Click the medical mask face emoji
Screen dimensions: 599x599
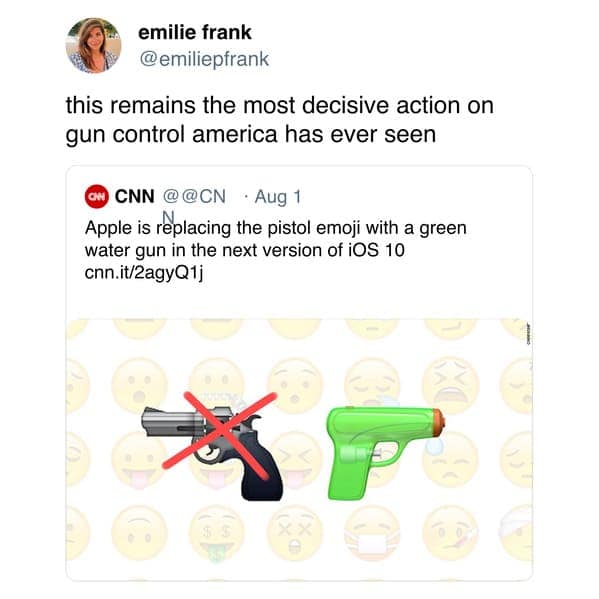tap(372, 534)
